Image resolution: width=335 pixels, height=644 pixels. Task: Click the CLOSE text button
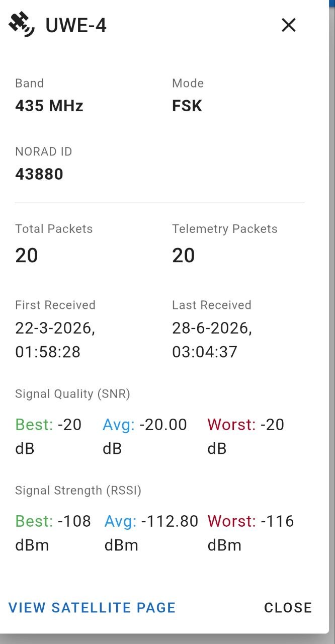click(x=288, y=607)
